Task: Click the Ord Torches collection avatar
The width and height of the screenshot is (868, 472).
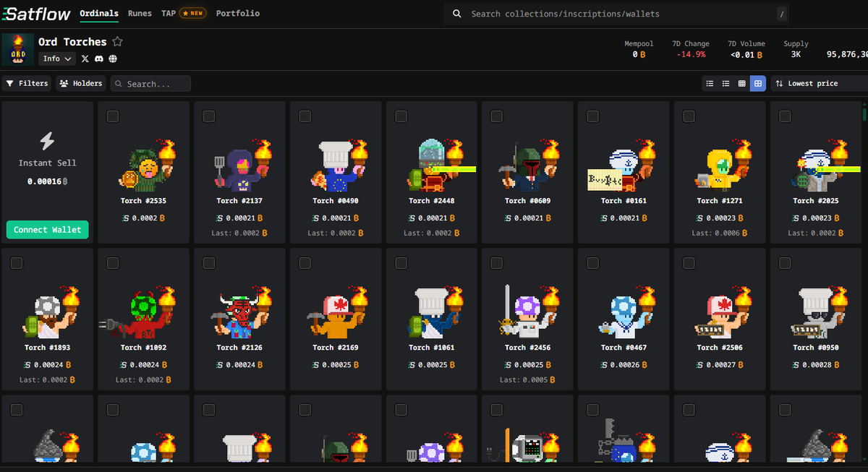Action: pos(17,50)
